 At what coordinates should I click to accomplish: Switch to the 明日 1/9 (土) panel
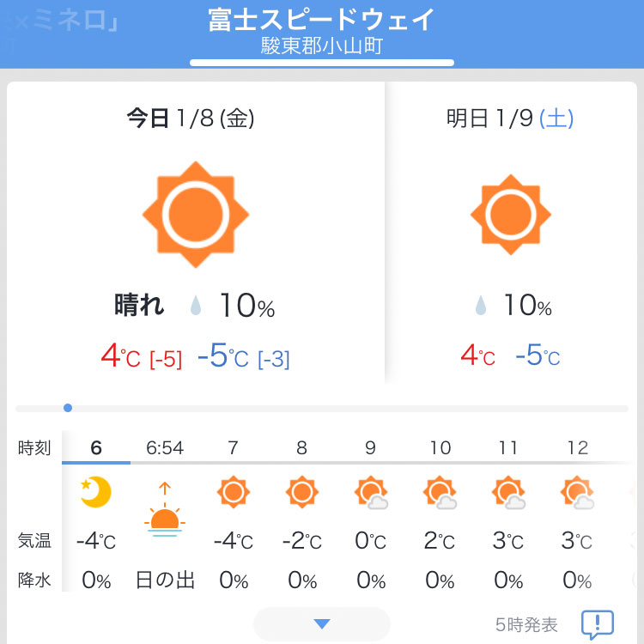coord(511,233)
